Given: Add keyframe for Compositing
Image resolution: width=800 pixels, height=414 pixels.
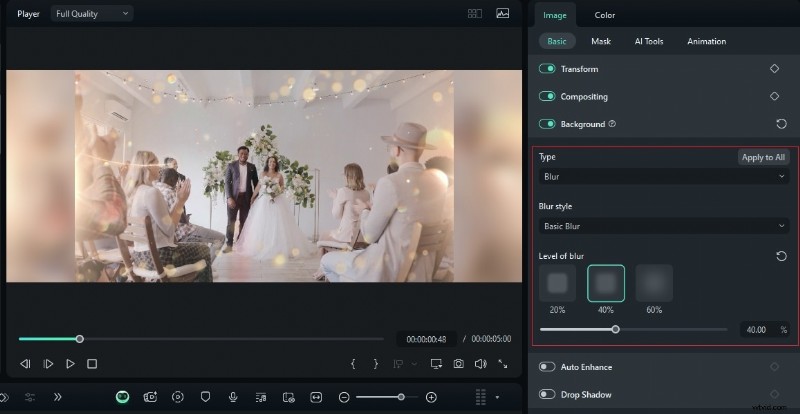Looking at the screenshot, I should coord(774,96).
